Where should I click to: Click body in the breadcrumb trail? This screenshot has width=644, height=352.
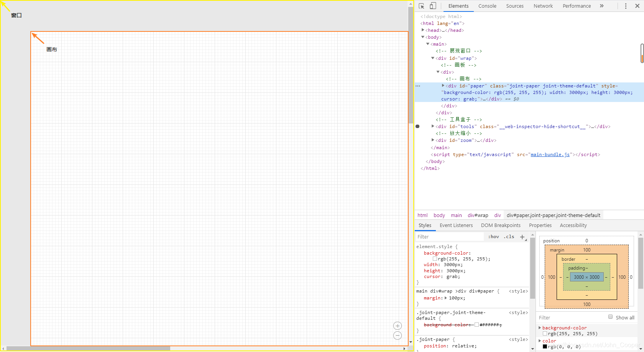[439, 215]
